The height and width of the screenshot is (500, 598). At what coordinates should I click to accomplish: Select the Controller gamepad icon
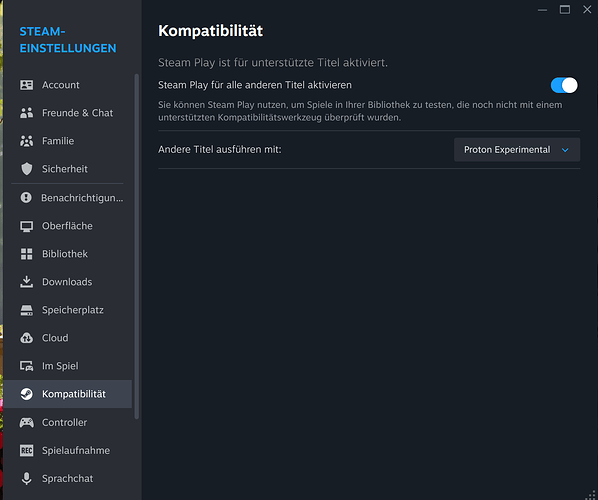click(x=26, y=423)
